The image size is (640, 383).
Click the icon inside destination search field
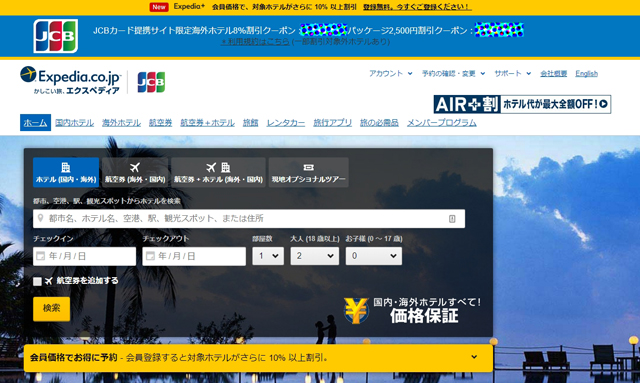point(452,219)
